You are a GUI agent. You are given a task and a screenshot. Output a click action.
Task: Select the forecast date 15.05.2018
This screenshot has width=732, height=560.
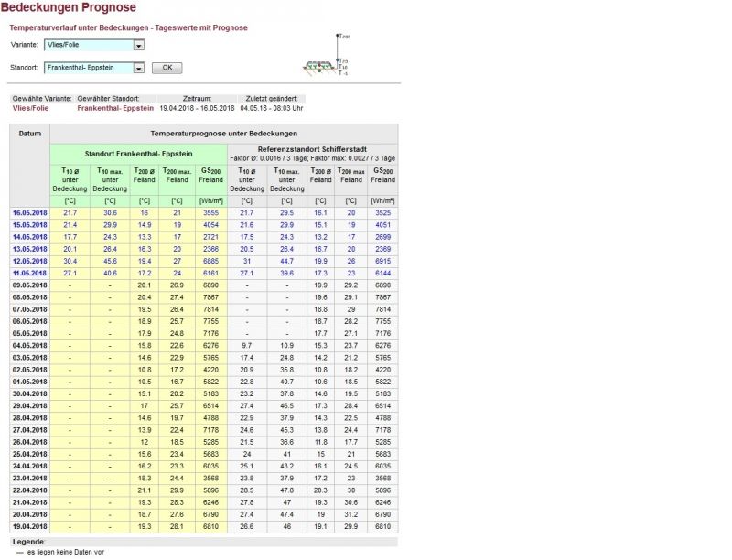pos(29,224)
